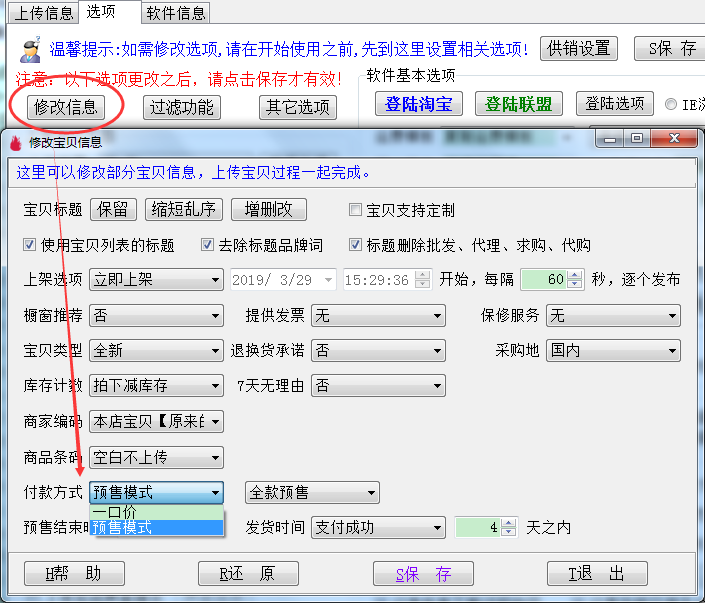This screenshot has height=603, width=705.
Task: Click the 60 seconds interval field
Action: coord(543,280)
